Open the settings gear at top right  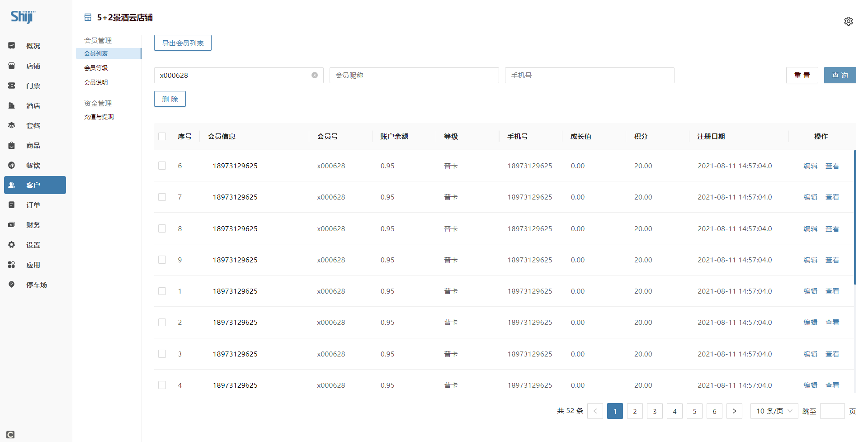coord(849,21)
